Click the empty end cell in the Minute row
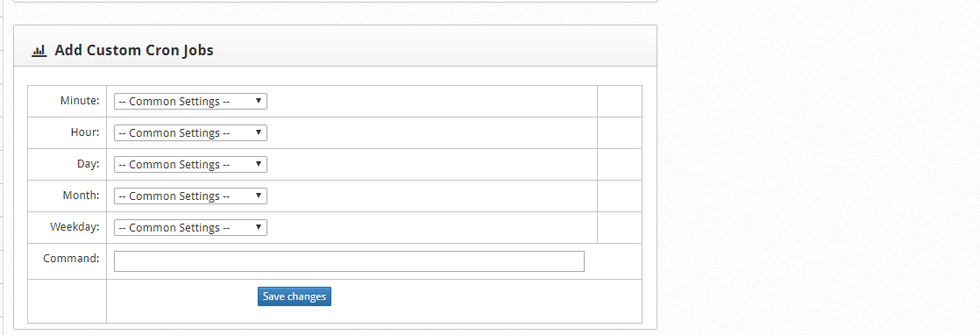980x335 pixels. click(x=620, y=101)
